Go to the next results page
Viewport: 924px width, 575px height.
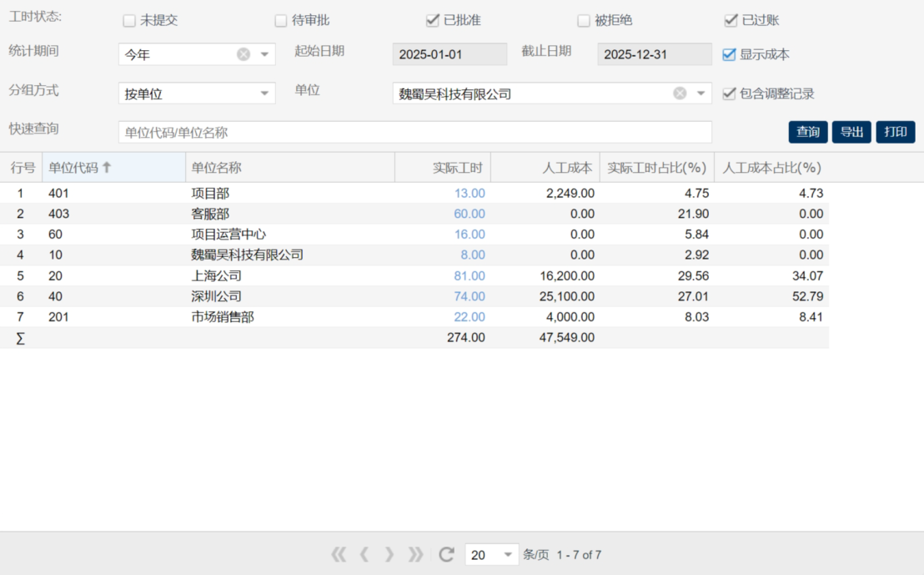[389, 554]
